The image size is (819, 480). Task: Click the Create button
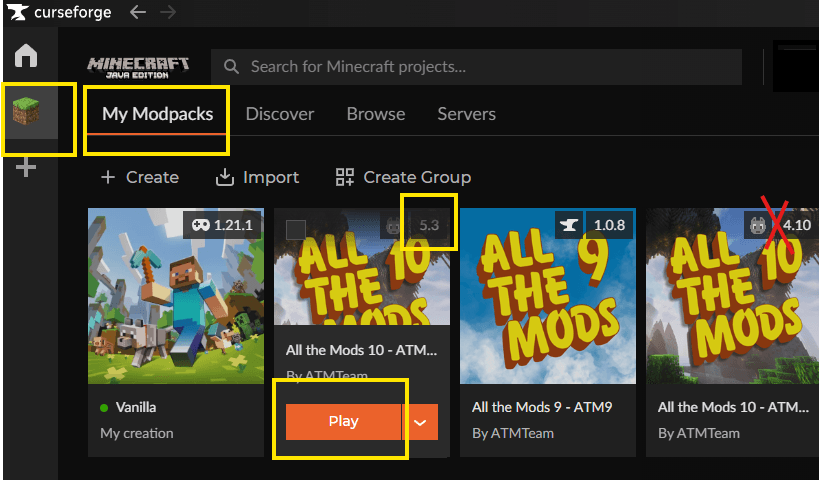tap(139, 178)
